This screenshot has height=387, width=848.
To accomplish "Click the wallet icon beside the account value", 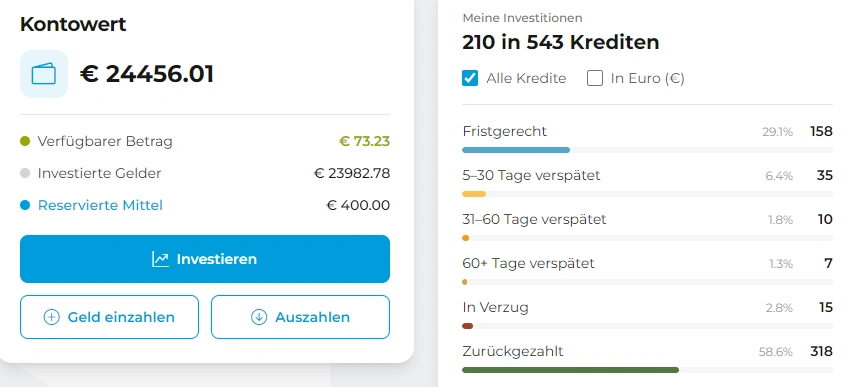I will (44, 74).
